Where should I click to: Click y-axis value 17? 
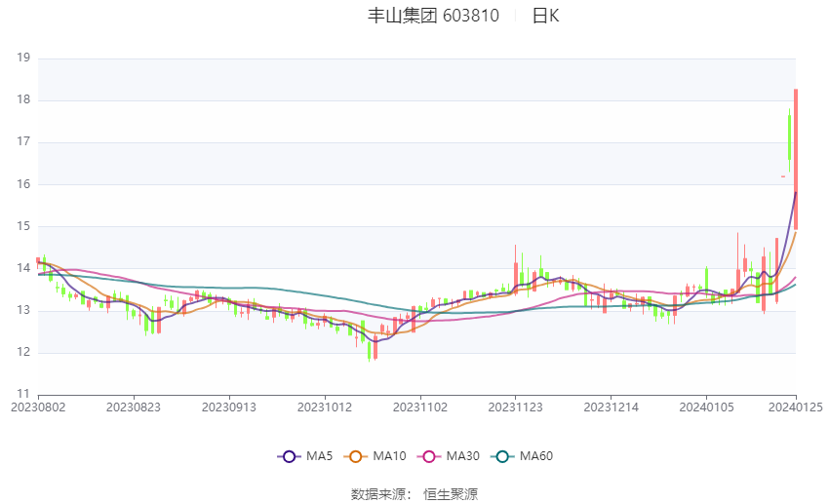tap(23, 141)
